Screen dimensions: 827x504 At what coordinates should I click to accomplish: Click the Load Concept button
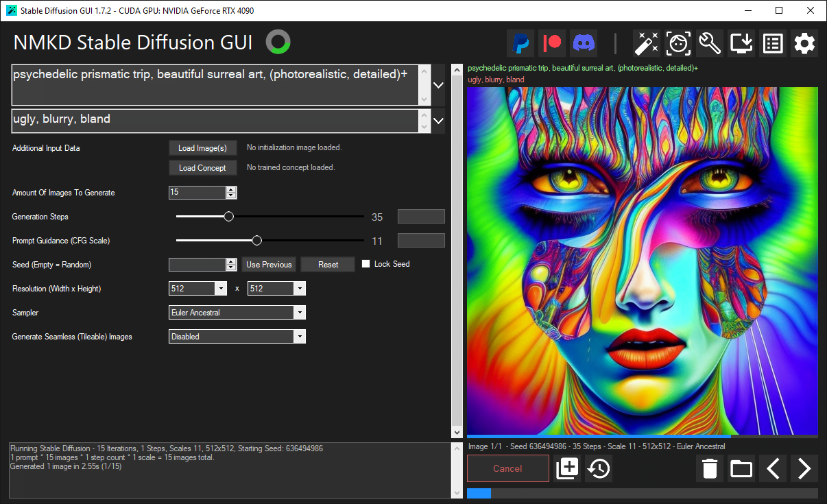pyautogui.click(x=202, y=167)
